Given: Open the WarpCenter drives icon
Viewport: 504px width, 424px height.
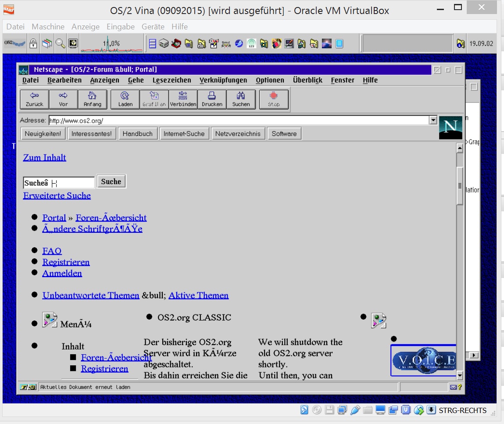Looking at the screenshot, I should click(x=164, y=43).
